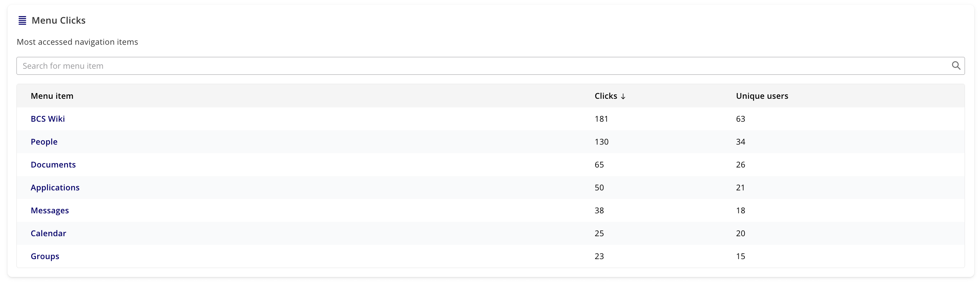
Task: Open the People menu item link
Action: click(x=44, y=142)
